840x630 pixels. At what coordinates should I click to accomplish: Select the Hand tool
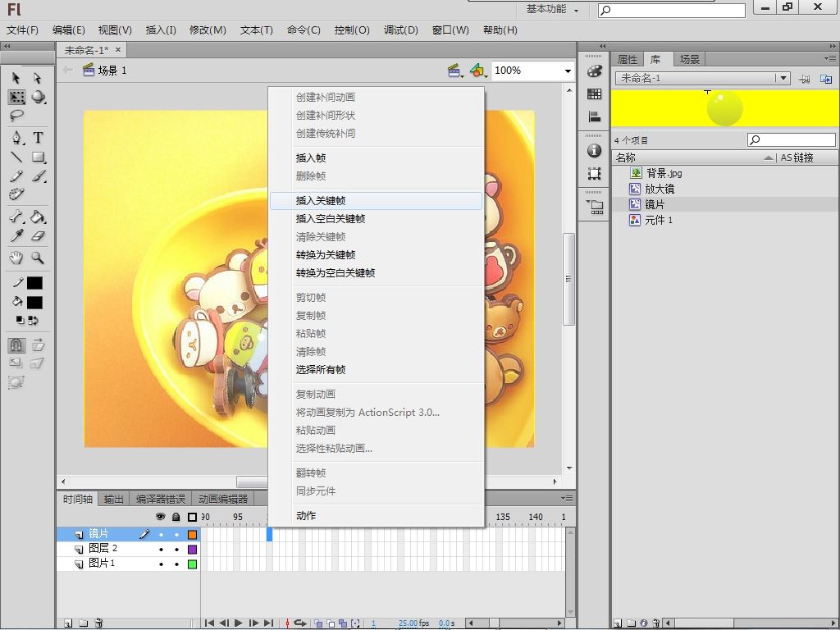tap(16, 258)
